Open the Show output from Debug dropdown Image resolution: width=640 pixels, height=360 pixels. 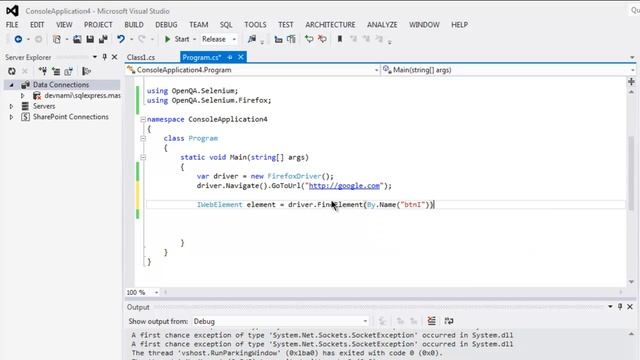click(365, 322)
